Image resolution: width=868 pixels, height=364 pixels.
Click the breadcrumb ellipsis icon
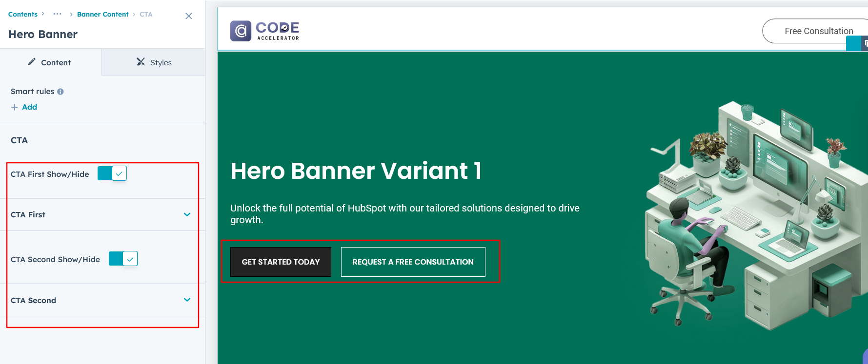click(x=57, y=14)
